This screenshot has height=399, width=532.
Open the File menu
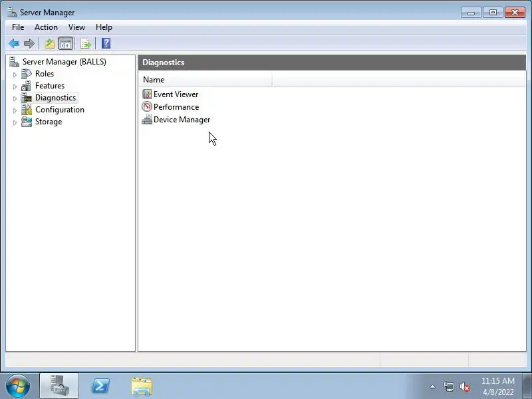[18, 27]
